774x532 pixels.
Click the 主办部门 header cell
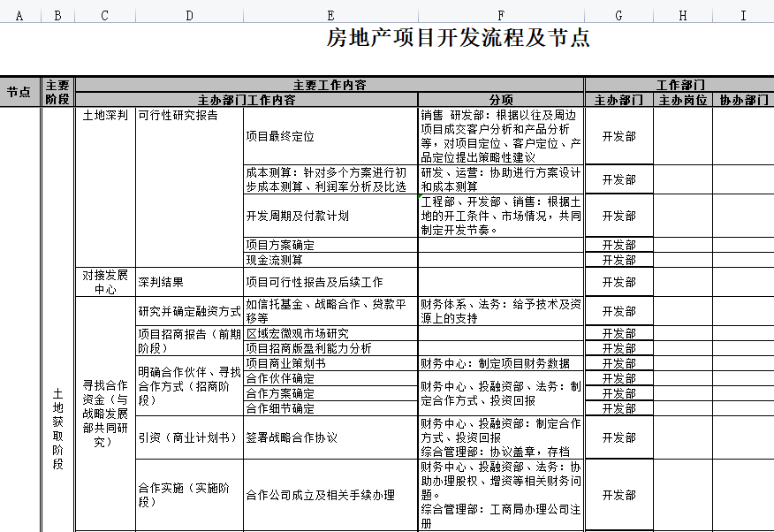(619, 100)
